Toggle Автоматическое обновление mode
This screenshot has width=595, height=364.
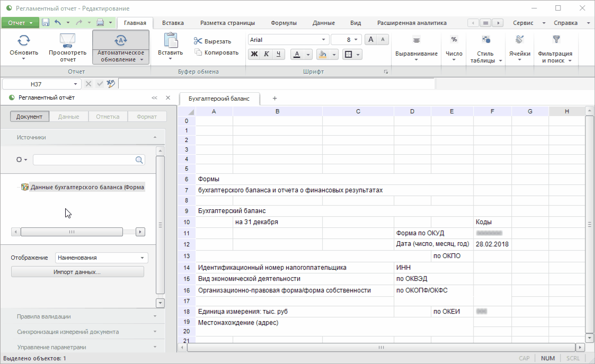tap(120, 41)
